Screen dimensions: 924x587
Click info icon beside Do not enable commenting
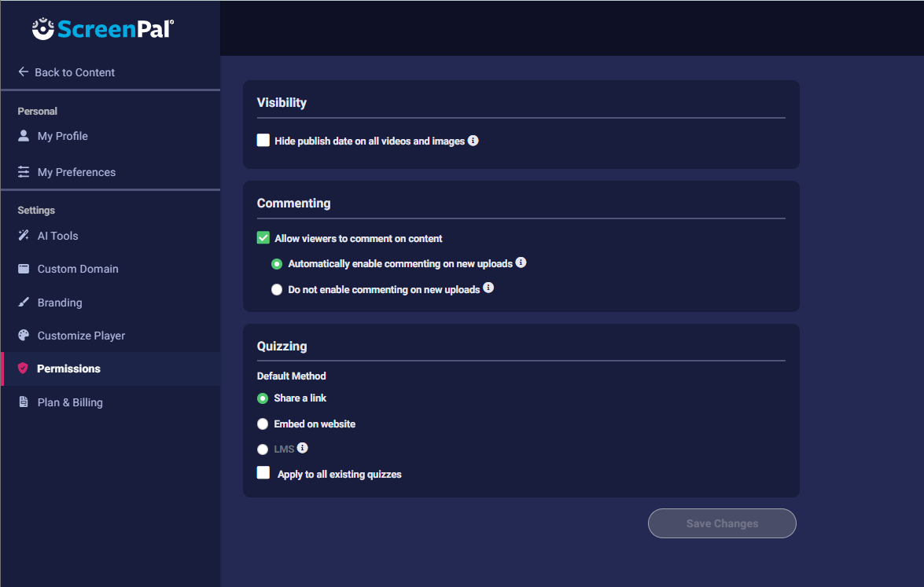(488, 288)
